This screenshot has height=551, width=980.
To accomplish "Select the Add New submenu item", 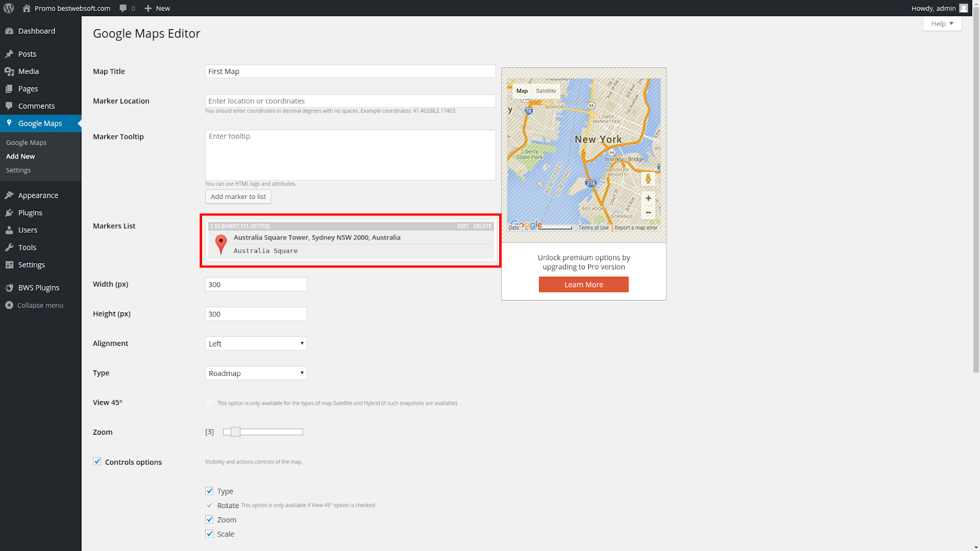I will pyautogui.click(x=20, y=156).
